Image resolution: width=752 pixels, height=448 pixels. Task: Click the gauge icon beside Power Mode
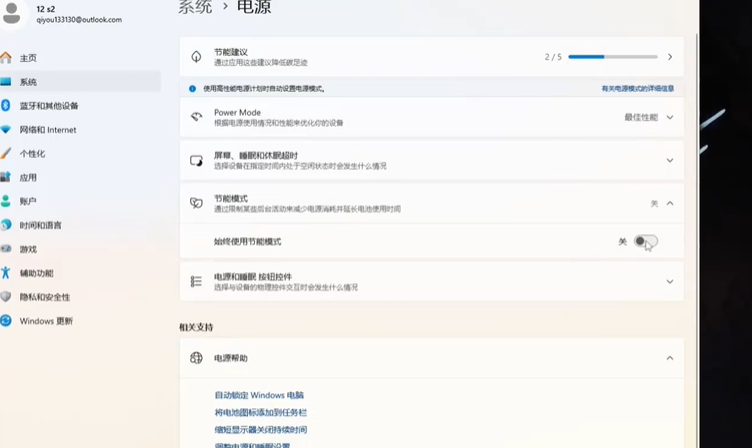196,117
